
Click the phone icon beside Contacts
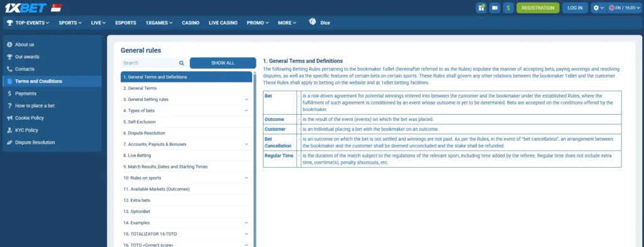point(10,69)
